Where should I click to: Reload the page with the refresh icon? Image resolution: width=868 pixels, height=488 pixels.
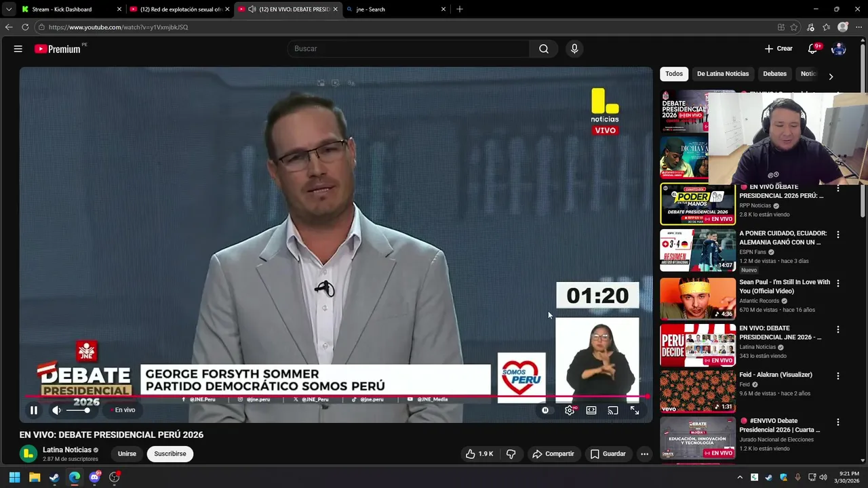(25, 27)
